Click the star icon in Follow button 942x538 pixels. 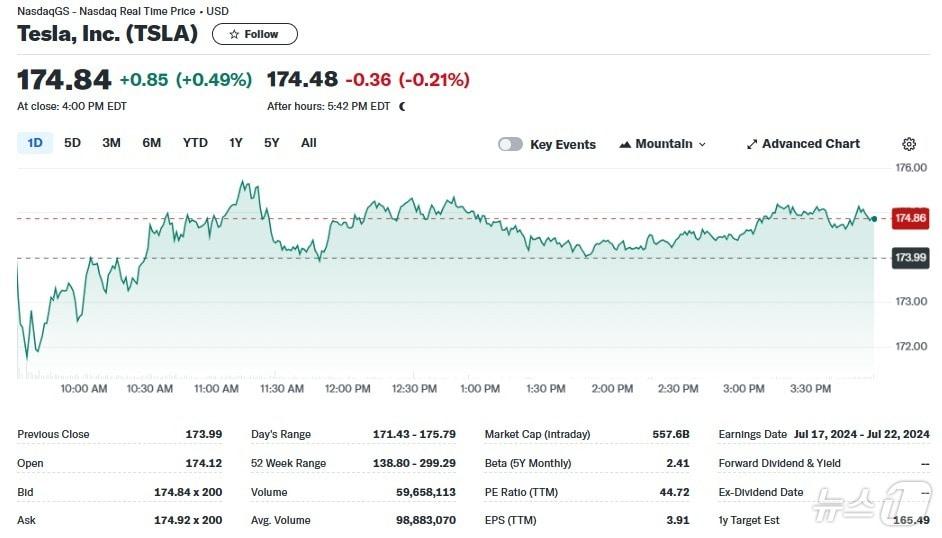234,34
